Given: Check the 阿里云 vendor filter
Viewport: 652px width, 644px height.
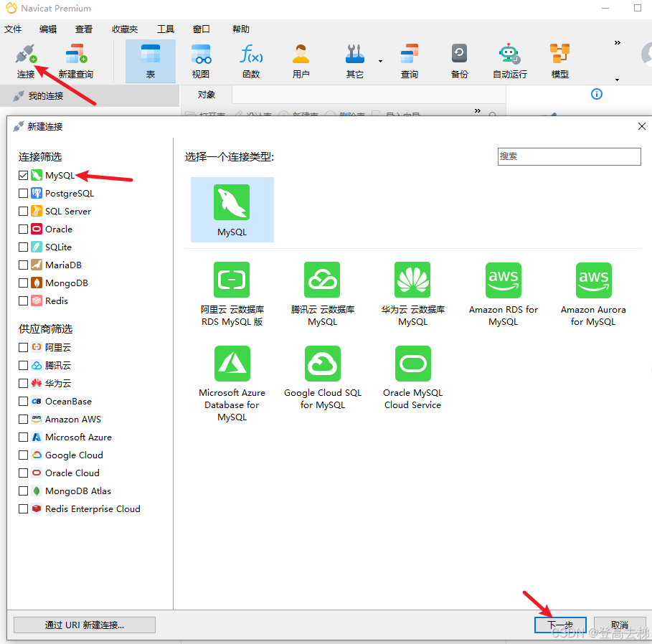Looking at the screenshot, I should [x=23, y=347].
